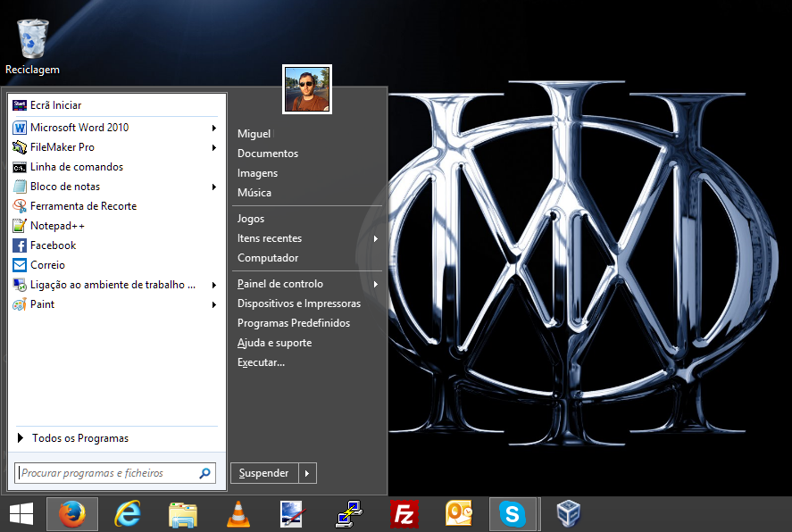Click the "Correio" program name
Screen dimensions: 792x532
point(47,265)
